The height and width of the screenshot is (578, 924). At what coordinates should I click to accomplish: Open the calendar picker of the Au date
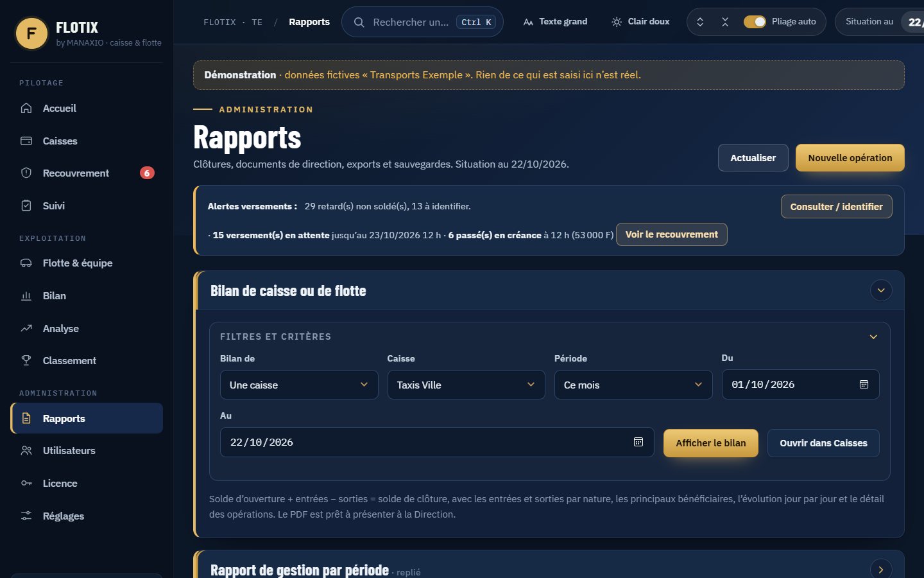tap(638, 442)
